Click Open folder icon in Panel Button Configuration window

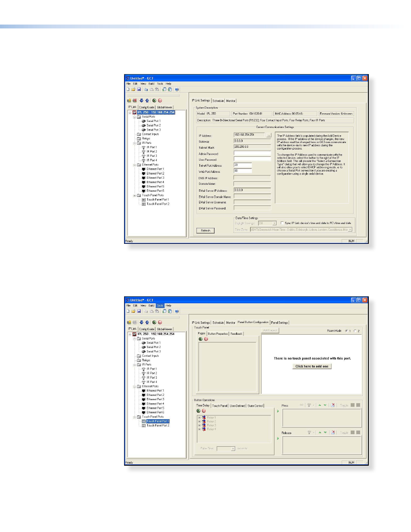[133, 311]
